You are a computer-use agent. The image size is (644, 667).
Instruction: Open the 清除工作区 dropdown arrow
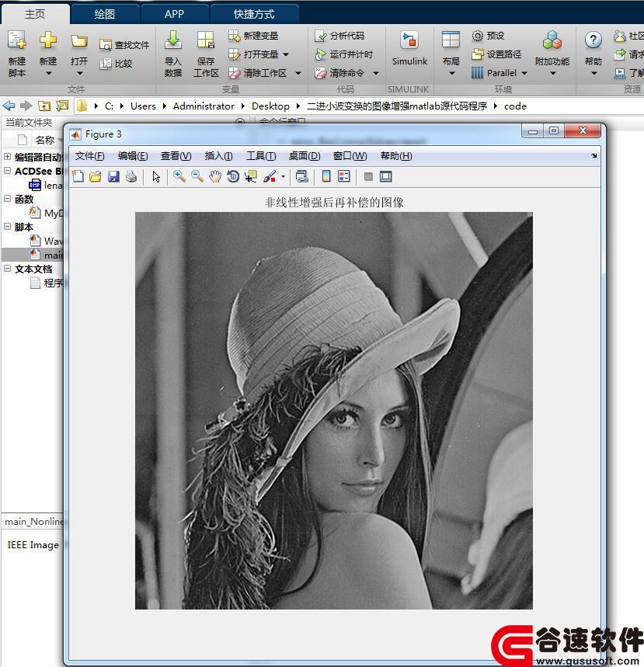[298, 73]
